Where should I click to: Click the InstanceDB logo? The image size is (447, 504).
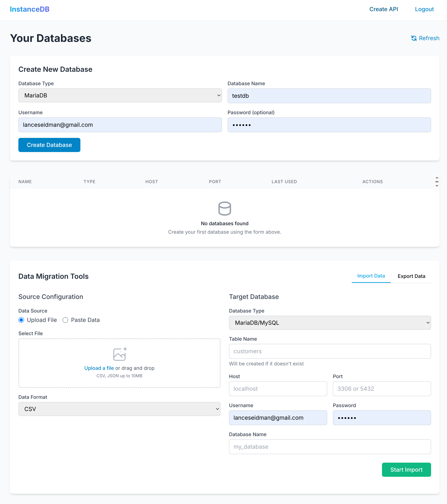[x=30, y=9]
